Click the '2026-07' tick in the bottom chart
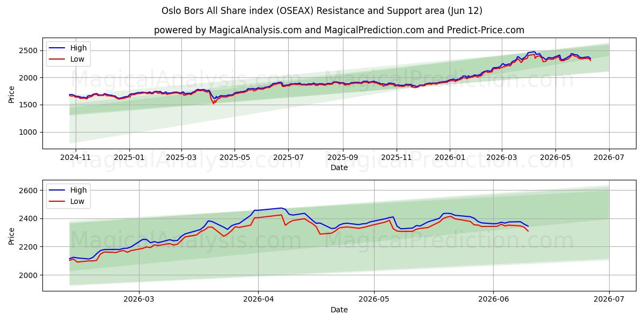Viewport: 644px width, 322px height. coord(609,299)
